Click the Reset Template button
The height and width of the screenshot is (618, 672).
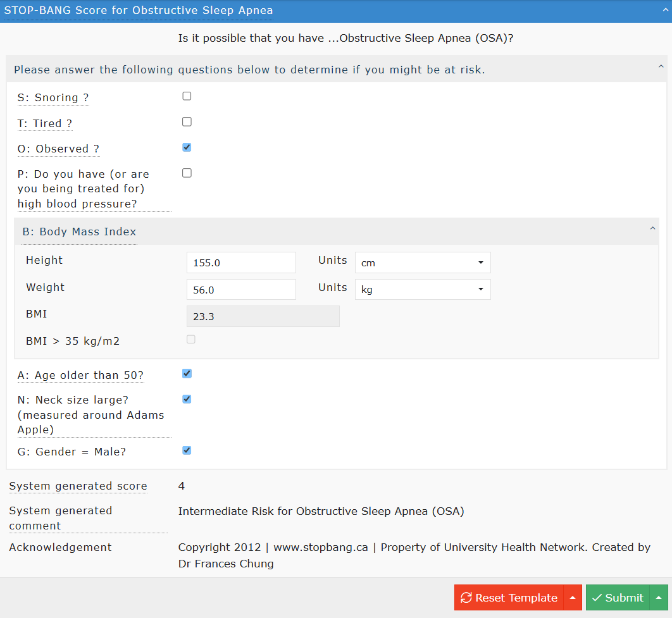click(x=509, y=598)
